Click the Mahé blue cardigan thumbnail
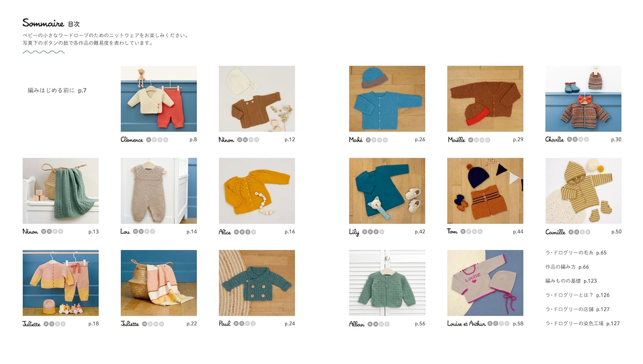The width and height of the screenshot is (643, 364). (387, 99)
